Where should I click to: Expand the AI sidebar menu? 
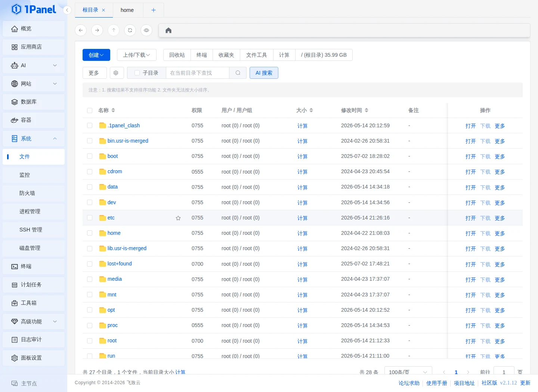coord(34,65)
